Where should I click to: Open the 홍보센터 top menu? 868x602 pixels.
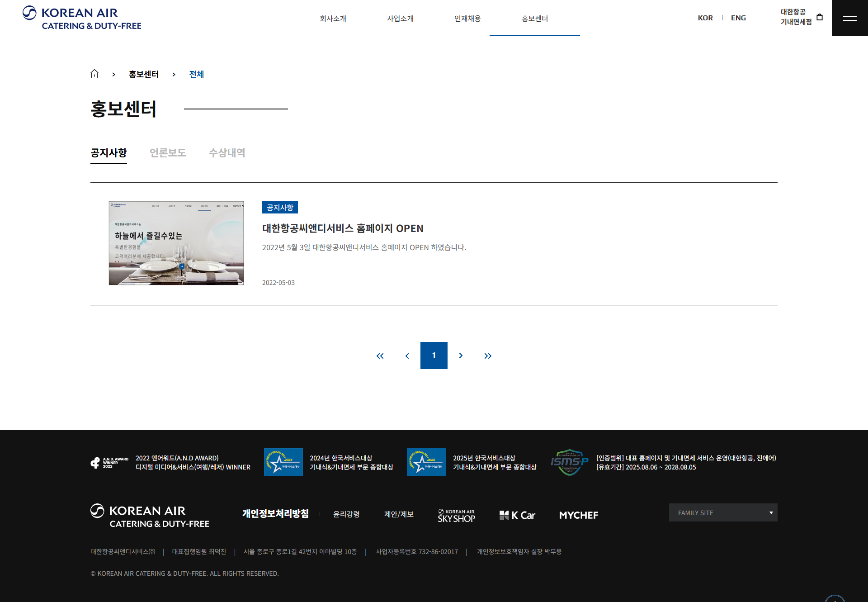(x=535, y=19)
